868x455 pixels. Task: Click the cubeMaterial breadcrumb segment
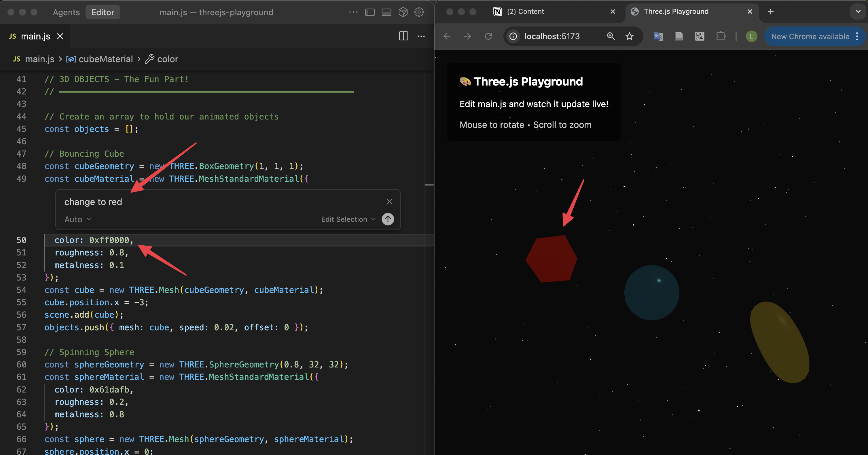click(x=105, y=59)
